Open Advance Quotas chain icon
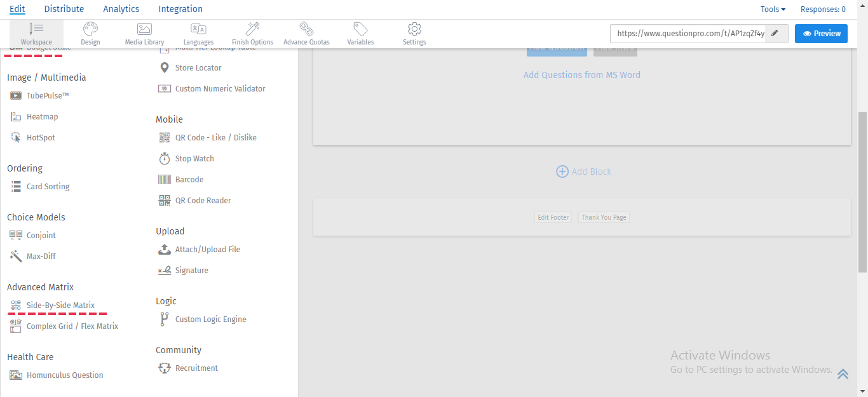This screenshot has height=397, width=868. coord(306,29)
